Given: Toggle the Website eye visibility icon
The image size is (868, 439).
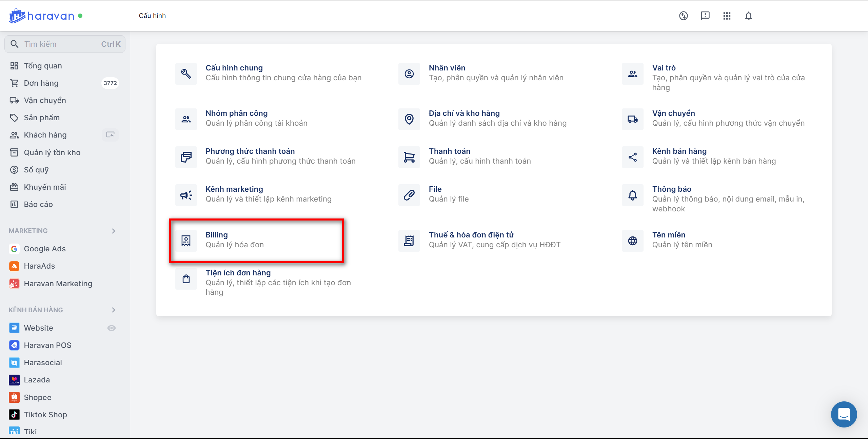Looking at the screenshot, I should coord(111,328).
